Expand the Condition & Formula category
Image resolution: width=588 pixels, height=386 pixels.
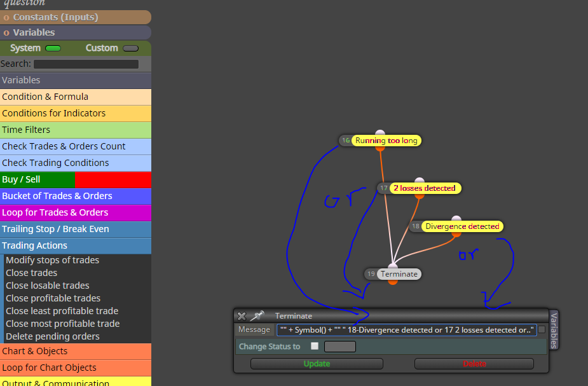coord(76,97)
